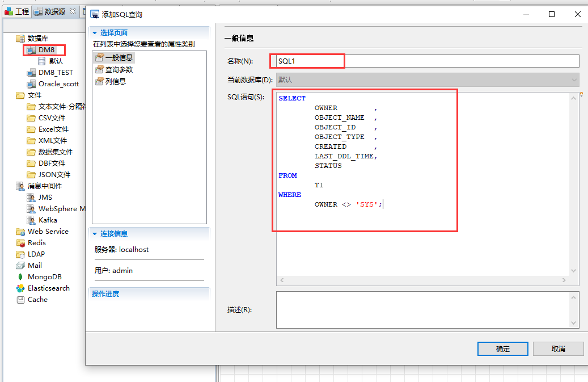This screenshot has width=588, height=382.
Task: Select the 文本文件-分隔符 tree item
Action: [x=61, y=107]
